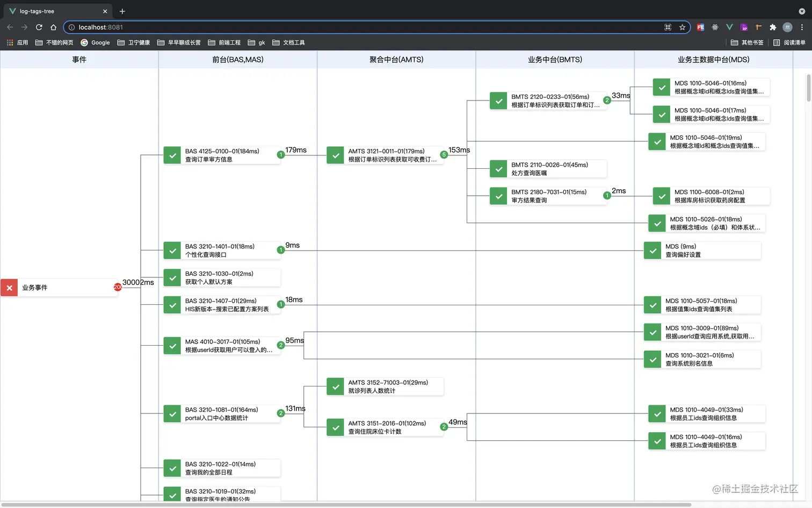This screenshot has width=812, height=508.
Task: Click the 就诊列表人数统计 node text
Action: tap(372, 391)
